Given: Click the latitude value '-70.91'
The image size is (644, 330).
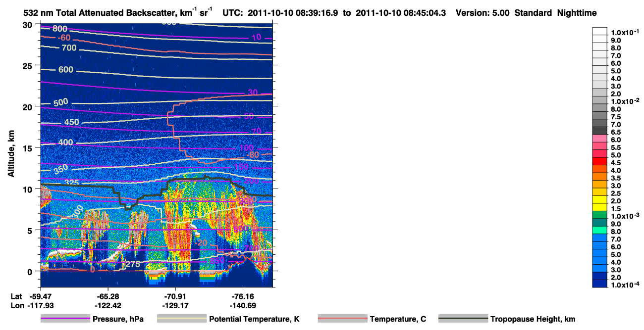Looking at the screenshot, I should pos(175,296).
